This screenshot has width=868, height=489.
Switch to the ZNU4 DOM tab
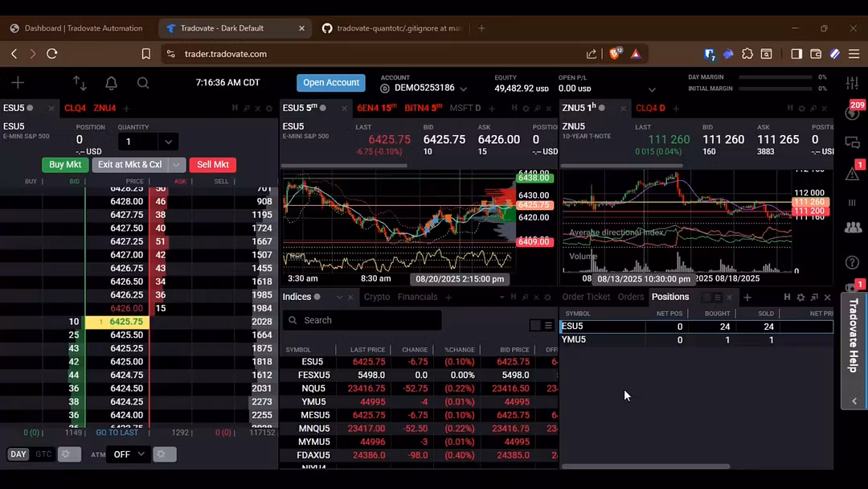click(104, 108)
